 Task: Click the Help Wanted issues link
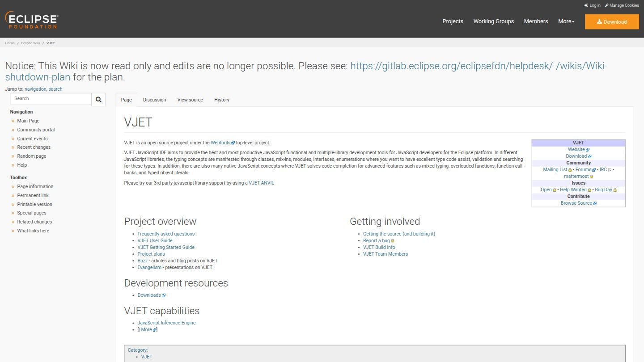click(576, 189)
